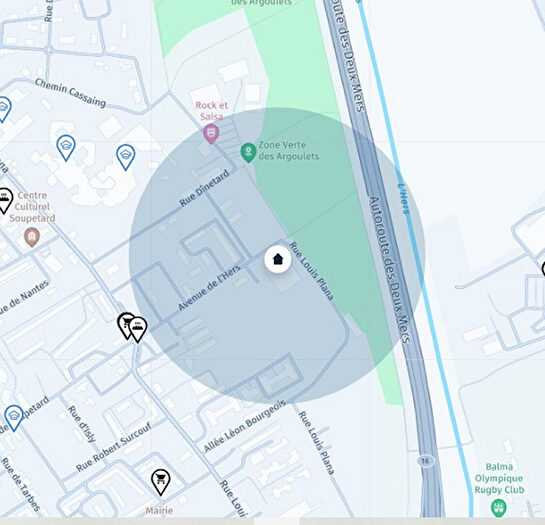545x525 pixels.
Task: Click the Allée Léon Bourgeois label
Action: (x=244, y=426)
